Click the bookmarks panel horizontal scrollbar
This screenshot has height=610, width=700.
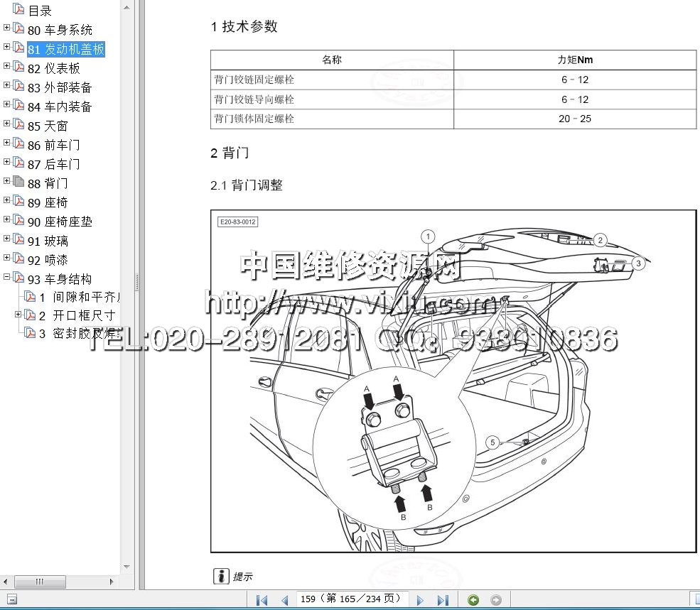pos(40,582)
